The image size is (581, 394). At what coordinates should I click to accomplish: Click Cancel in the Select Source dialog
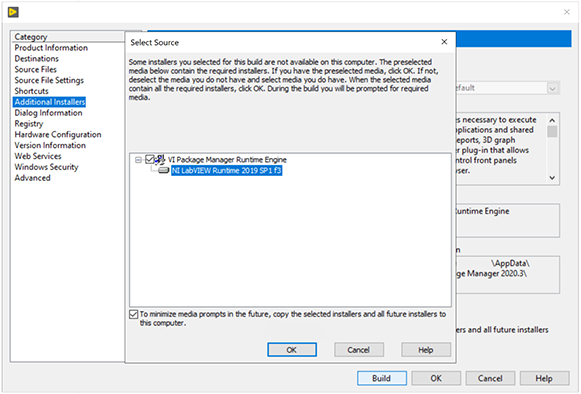[x=359, y=350]
